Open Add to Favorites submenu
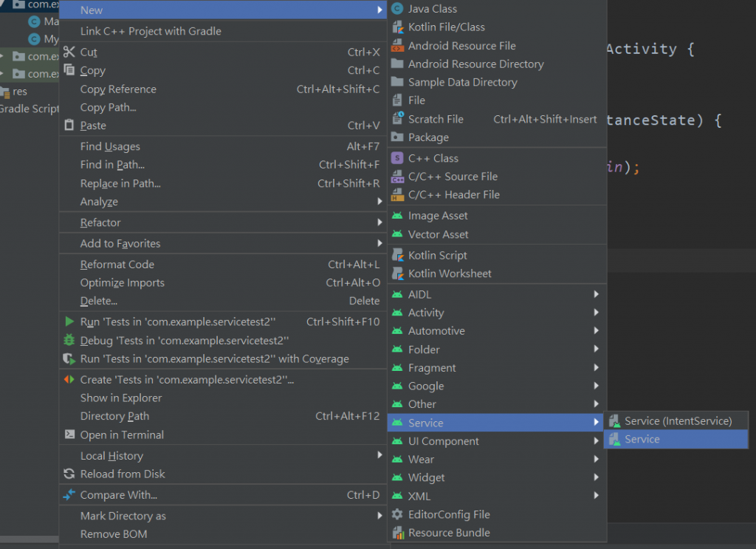 (x=223, y=243)
